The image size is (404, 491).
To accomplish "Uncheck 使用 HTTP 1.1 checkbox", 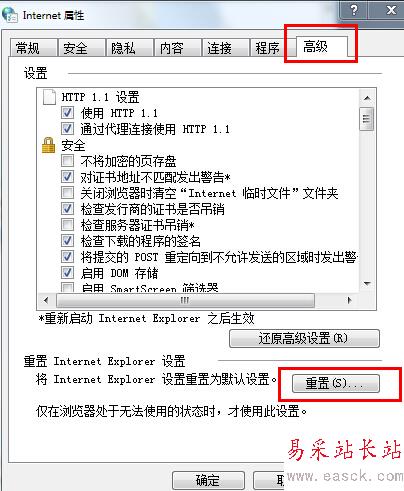I will point(67,113).
